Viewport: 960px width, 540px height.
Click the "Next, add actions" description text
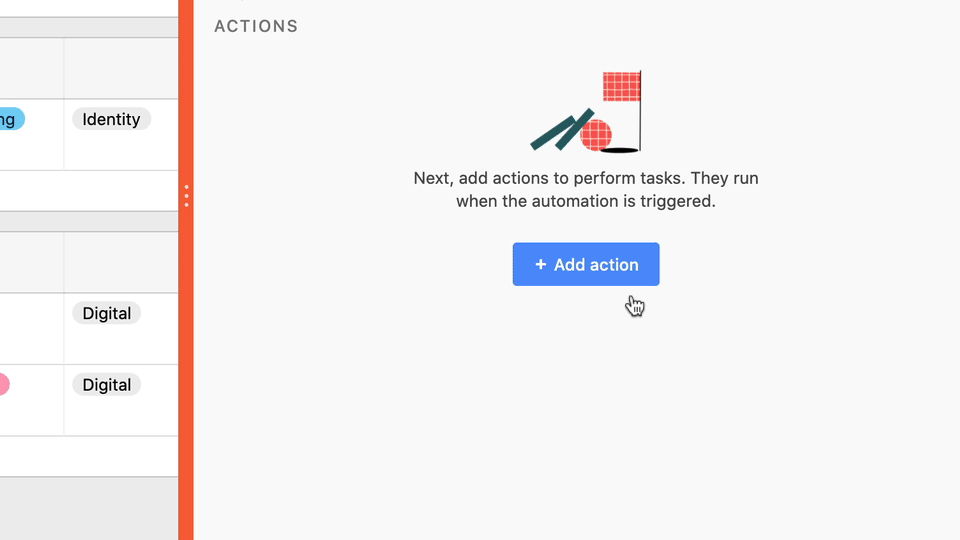(586, 190)
